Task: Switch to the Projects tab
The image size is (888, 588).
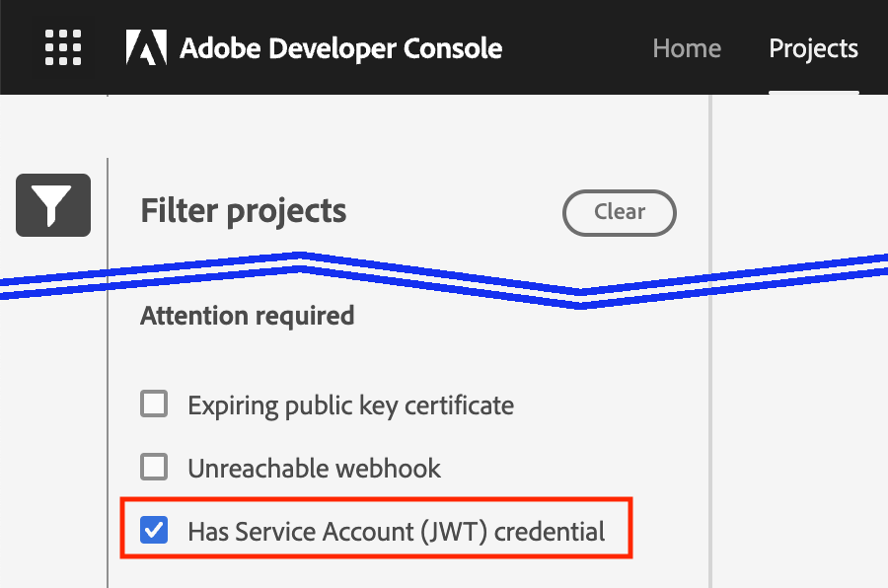Action: (x=813, y=48)
